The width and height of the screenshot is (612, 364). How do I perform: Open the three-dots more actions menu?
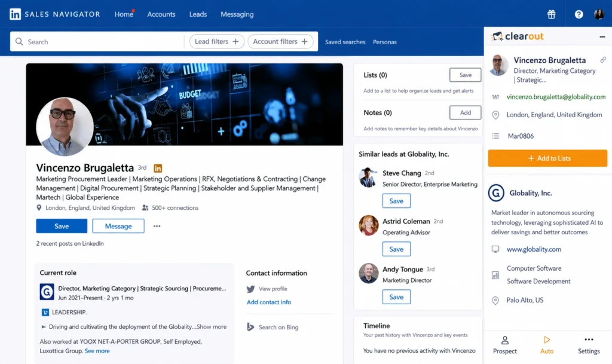coord(157,226)
